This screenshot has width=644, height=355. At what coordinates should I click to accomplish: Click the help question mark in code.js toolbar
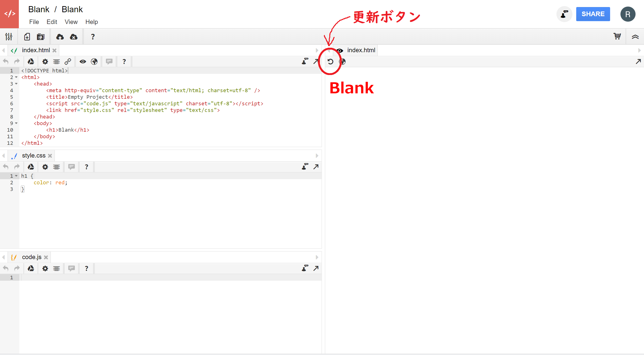coord(86,269)
